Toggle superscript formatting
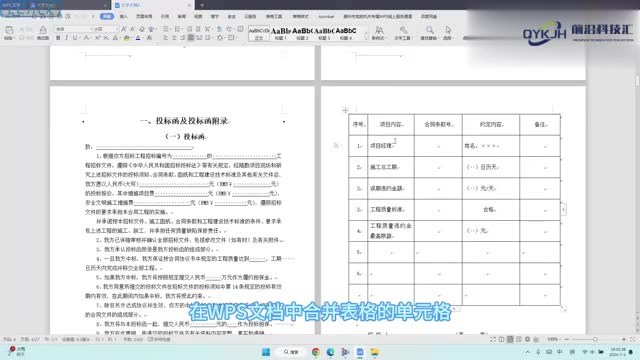The image size is (640, 360). (98, 38)
